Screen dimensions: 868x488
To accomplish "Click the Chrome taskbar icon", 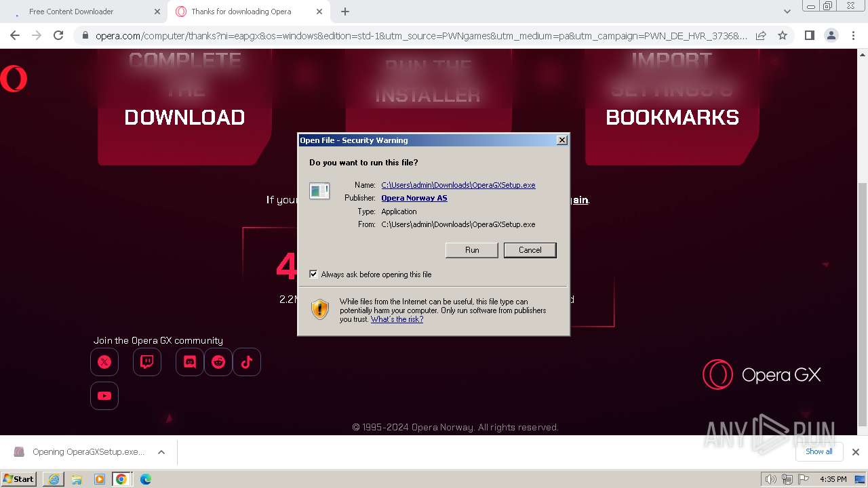I will point(121,479).
